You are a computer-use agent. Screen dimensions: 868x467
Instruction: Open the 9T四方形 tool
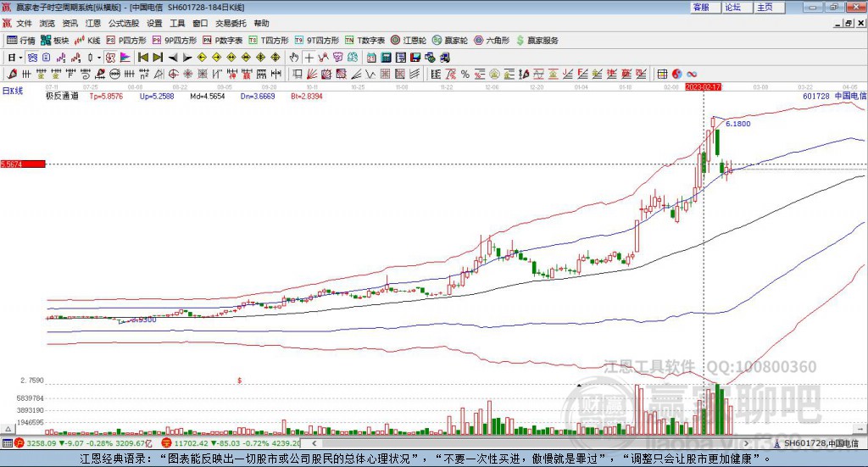317,41
